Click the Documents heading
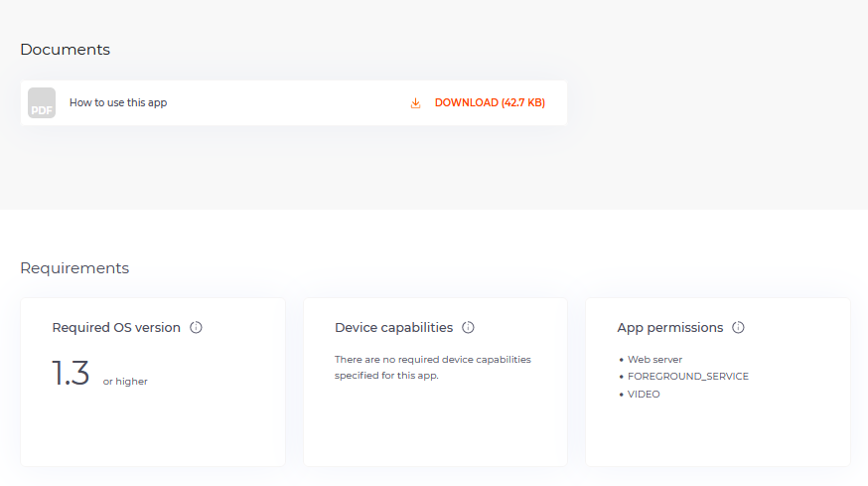 tap(66, 50)
